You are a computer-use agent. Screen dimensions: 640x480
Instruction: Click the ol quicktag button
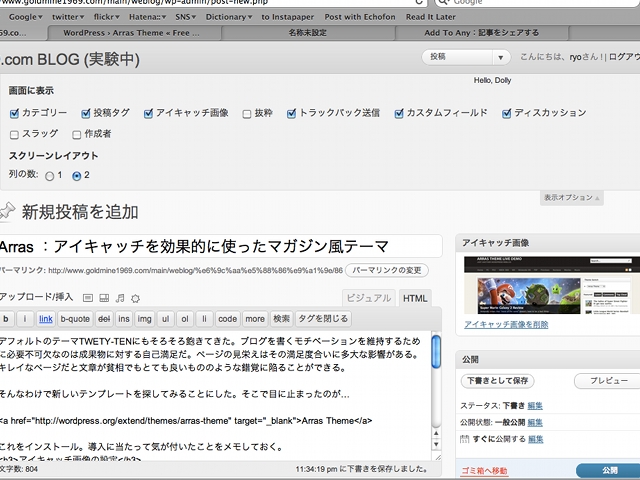tap(185, 319)
